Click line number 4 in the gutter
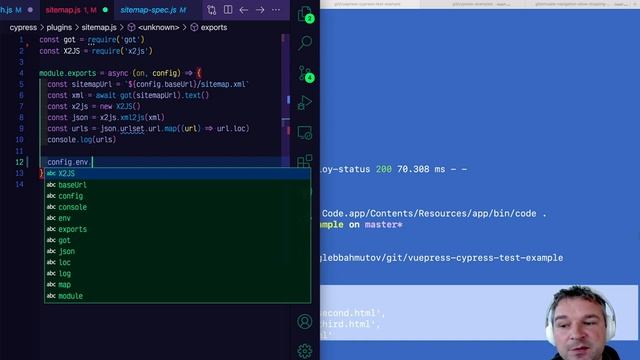The height and width of the screenshot is (360, 640). pyautogui.click(x=21, y=73)
